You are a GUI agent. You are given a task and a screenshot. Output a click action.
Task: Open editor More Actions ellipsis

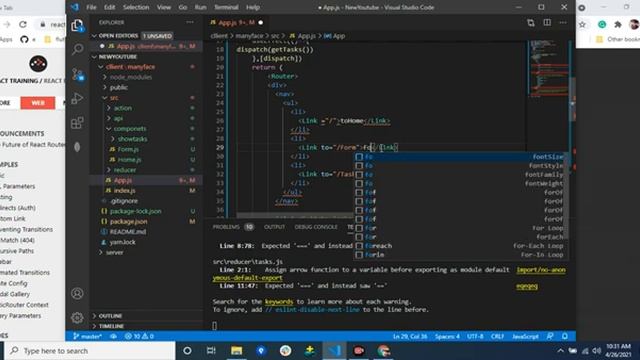click(563, 22)
